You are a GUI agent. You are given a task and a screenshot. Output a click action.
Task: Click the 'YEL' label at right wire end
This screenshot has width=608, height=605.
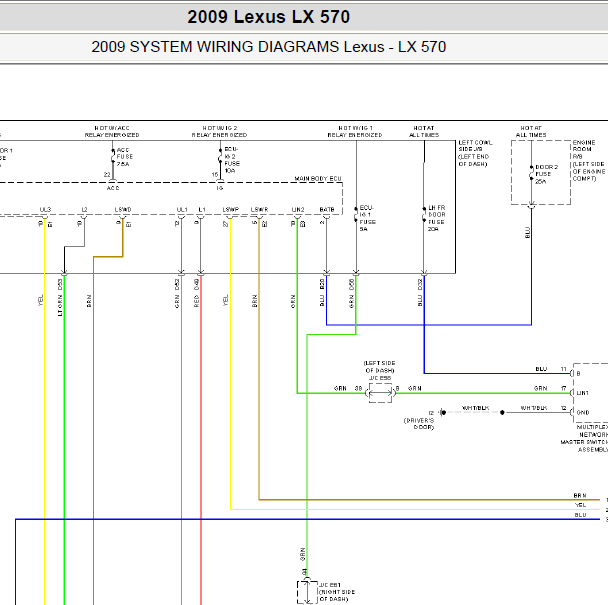point(580,505)
